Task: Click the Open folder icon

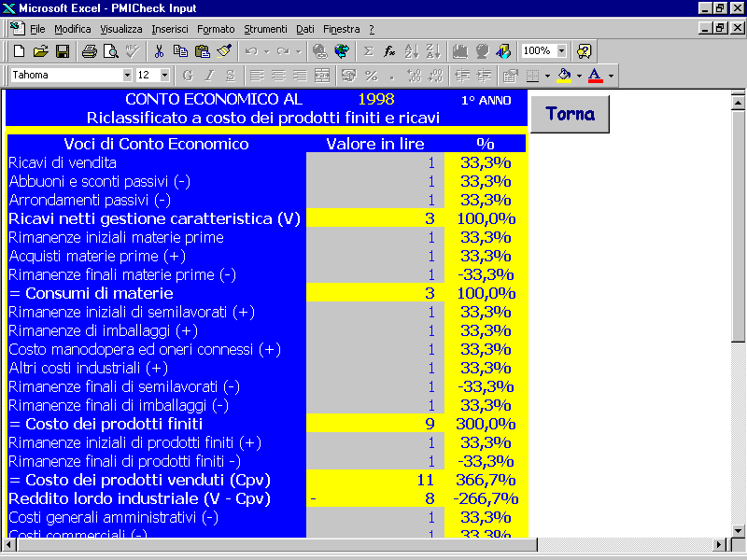Action: click(41, 51)
